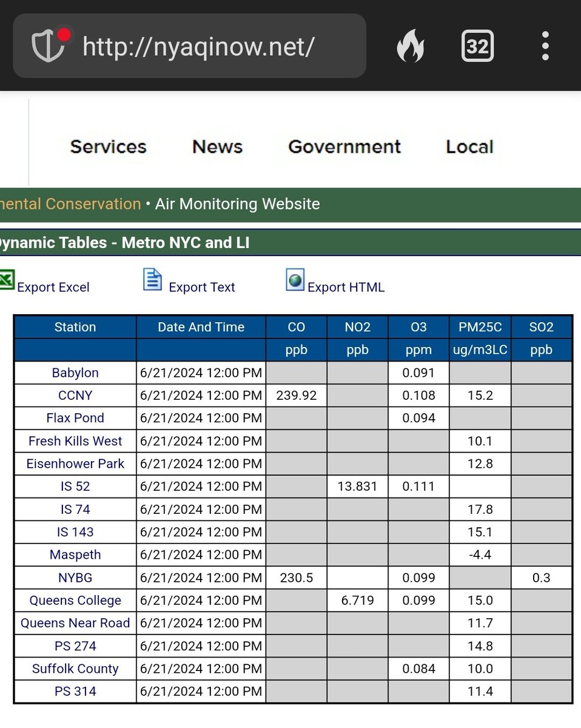Click the Dynamic Tables - Metro NYC and LI heading
This screenshot has width=581, height=728.
click(x=124, y=243)
